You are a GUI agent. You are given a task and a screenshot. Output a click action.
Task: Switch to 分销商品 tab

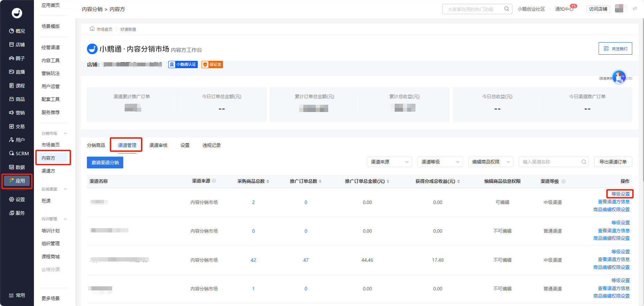click(x=96, y=145)
